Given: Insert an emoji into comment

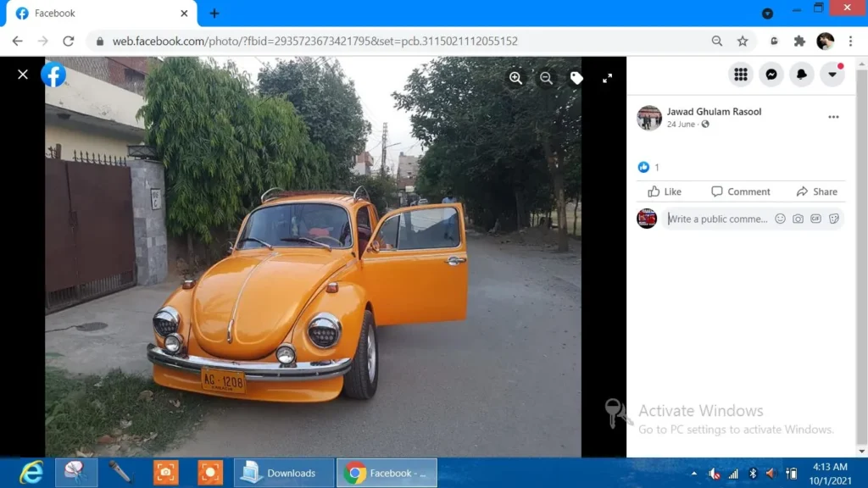Looking at the screenshot, I should [x=780, y=219].
